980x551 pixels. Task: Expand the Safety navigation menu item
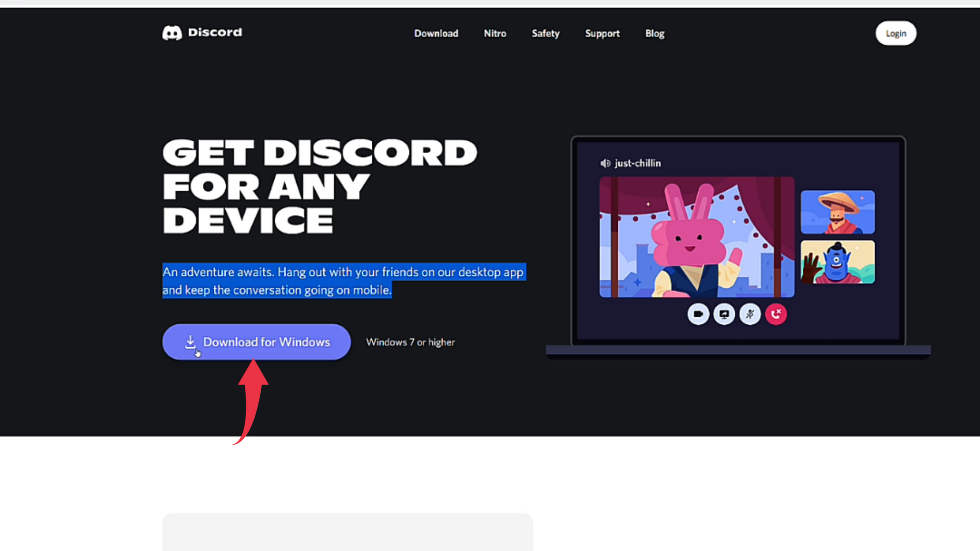tap(545, 33)
